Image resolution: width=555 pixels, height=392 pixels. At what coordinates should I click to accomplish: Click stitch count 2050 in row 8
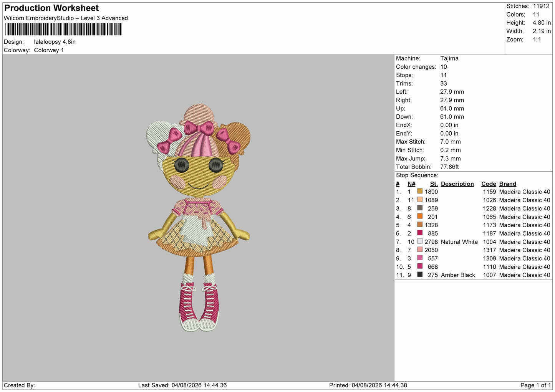pyautogui.click(x=431, y=250)
